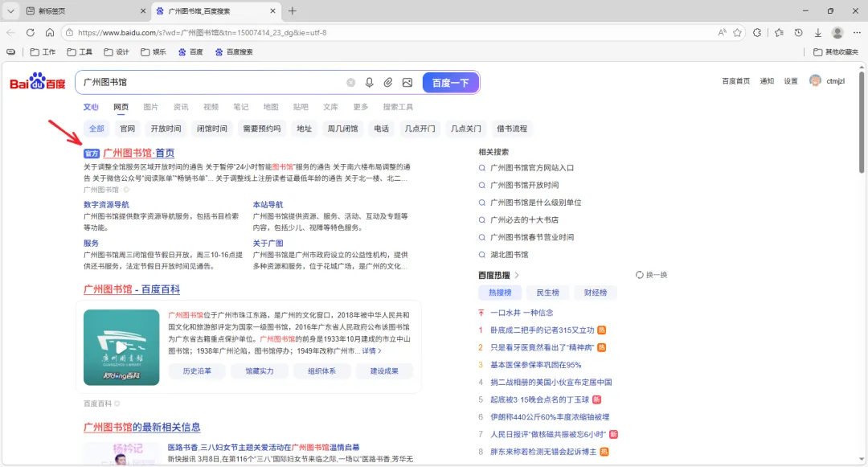This screenshot has width=868, height=467.
Task: Open the 数字资源导航 sublink
Action: [106, 205]
